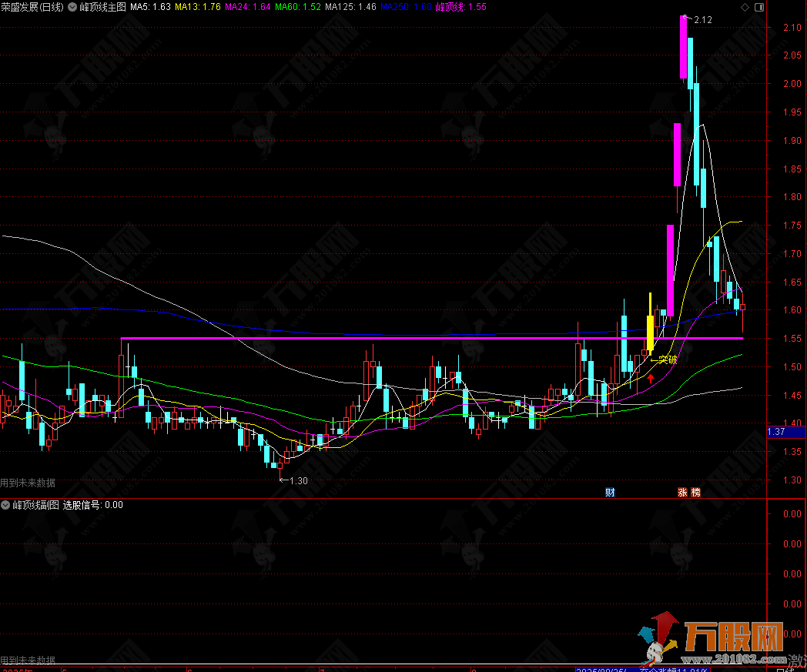Click the MA5 moving average label
The height and width of the screenshot is (672, 807).
[150, 6]
